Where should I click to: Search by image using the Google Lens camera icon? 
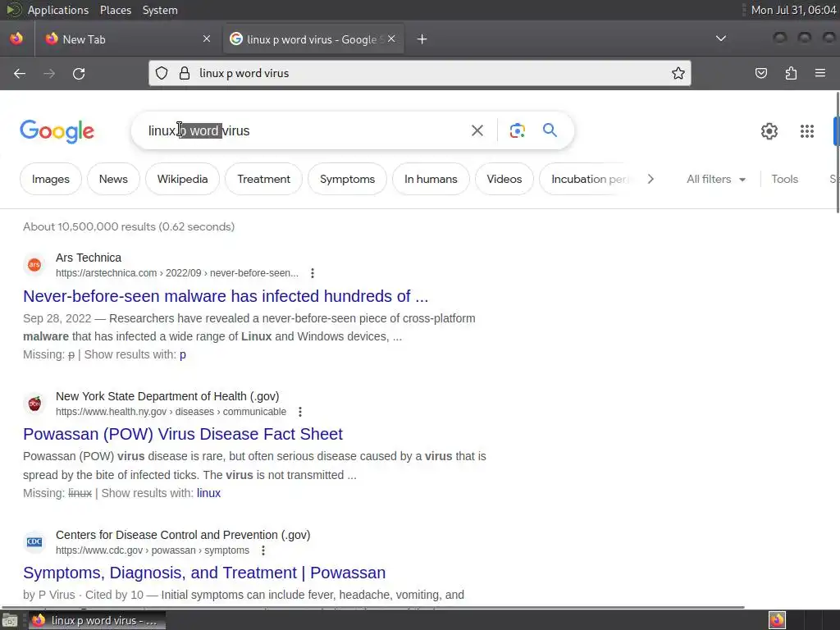tap(517, 130)
